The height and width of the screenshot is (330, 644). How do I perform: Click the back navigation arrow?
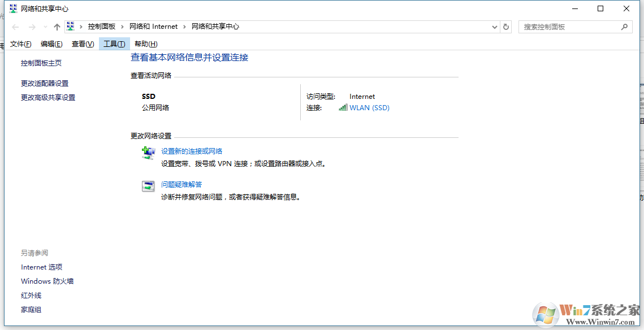15,26
